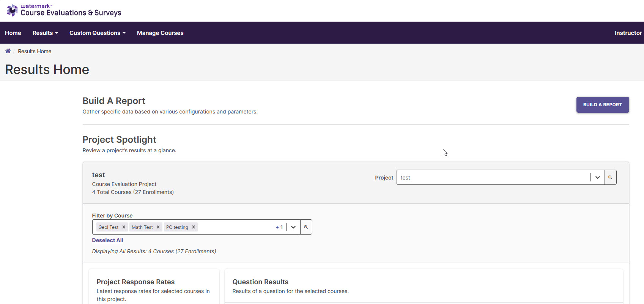
Task: Click the +1 more courses indicator
Action: [279, 227]
